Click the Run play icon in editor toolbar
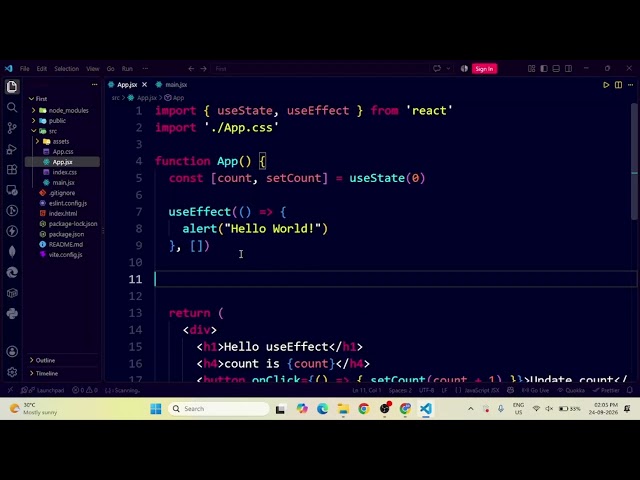Image resolution: width=640 pixels, height=480 pixels. pyautogui.click(x=606, y=85)
